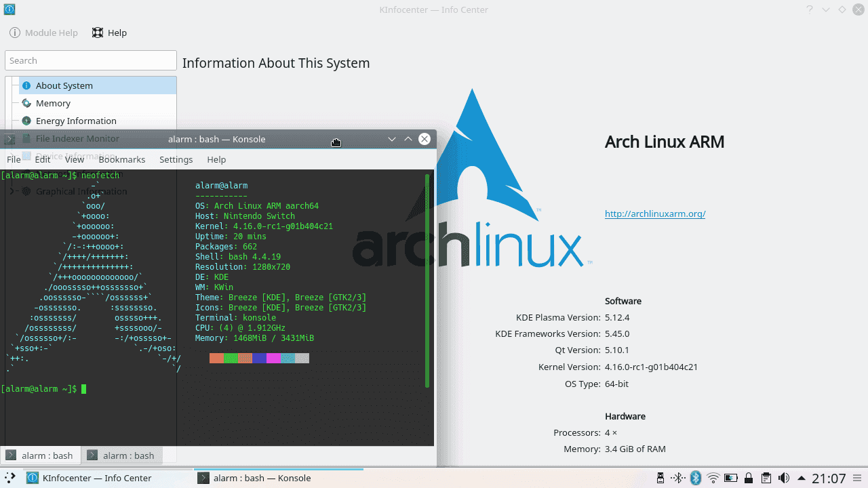This screenshot has height=488, width=868.
Task: Click "Information About This System" heading
Action: click(x=276, y=63)
